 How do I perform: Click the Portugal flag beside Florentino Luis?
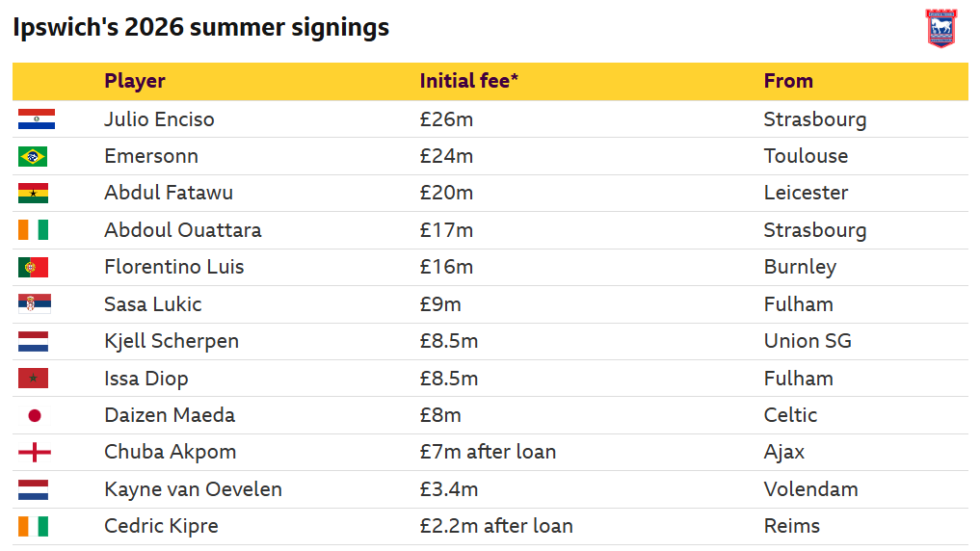33,267
